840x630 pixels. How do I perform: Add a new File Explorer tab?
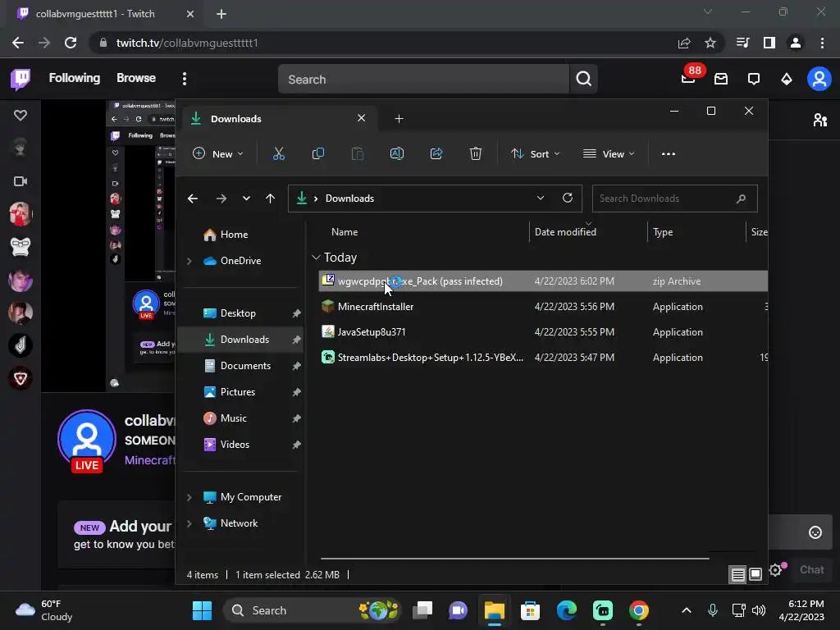click(399, 118)
